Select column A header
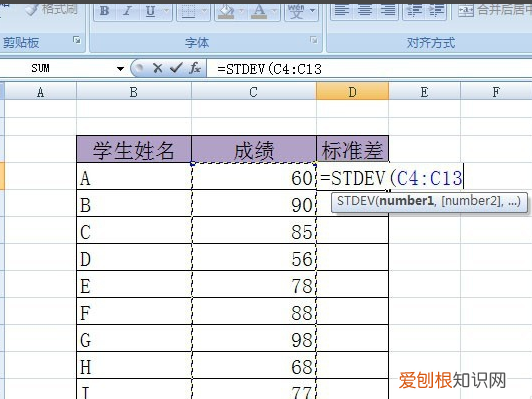 pyautogui.click(x=40, y=92)
